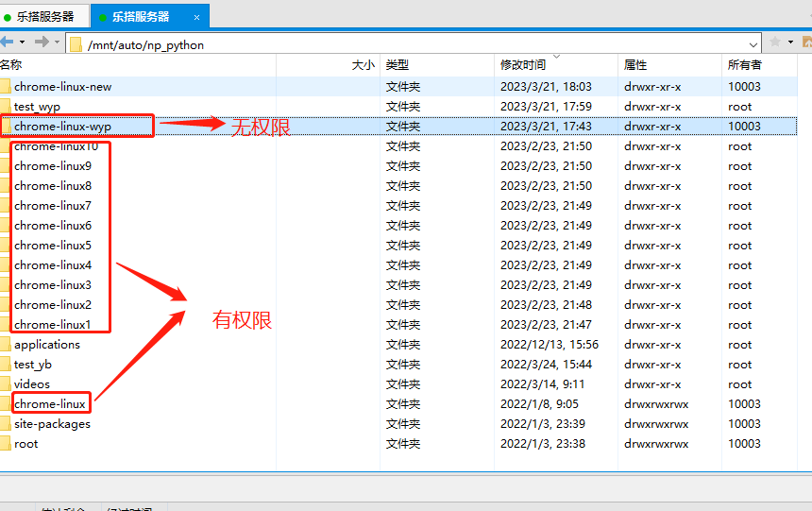Sort by the 大小 column header
The image size is (812, 511).
[x=329, y=65]
